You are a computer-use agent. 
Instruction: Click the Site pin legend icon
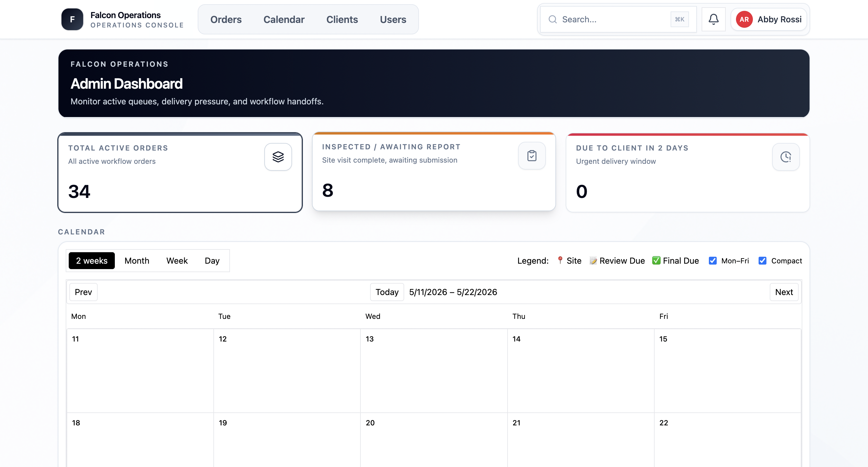[x=560, y=260]
